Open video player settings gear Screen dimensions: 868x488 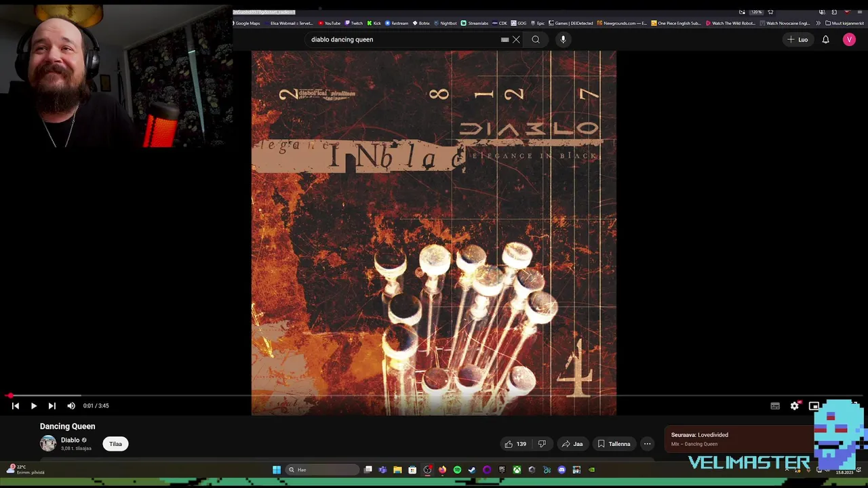[795, 405]
